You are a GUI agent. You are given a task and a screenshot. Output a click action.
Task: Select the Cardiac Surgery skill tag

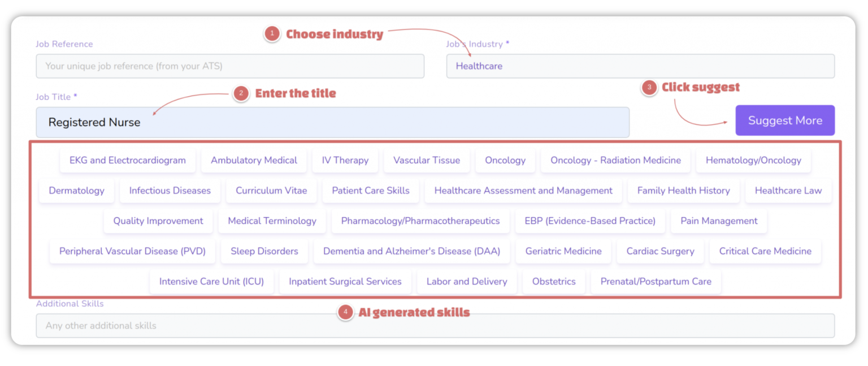tap(660, 251)
